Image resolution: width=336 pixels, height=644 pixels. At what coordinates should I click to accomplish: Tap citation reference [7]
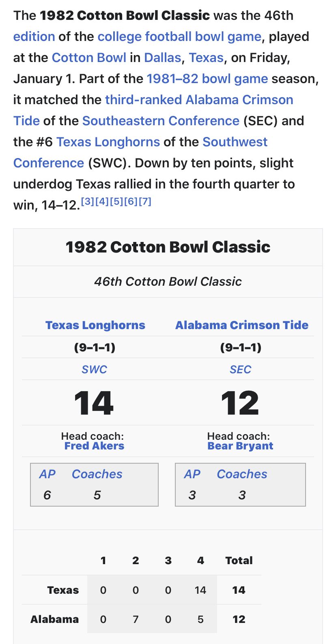pos(145,202)
